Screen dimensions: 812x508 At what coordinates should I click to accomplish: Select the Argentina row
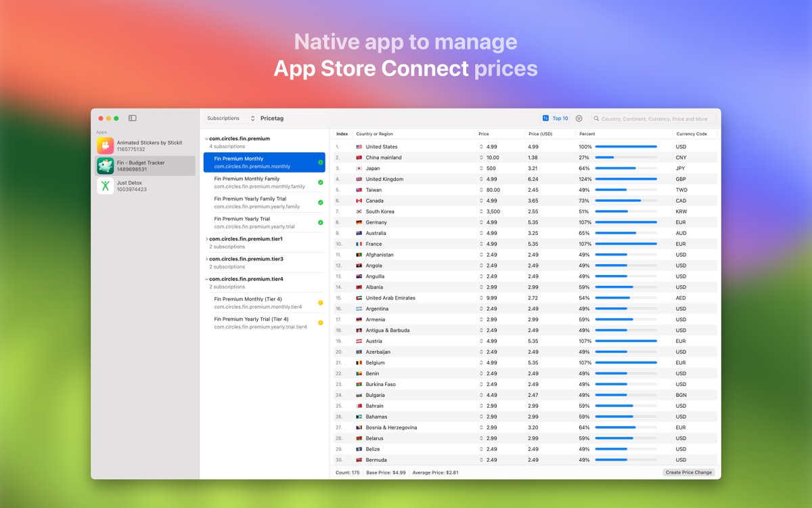pos(525,309)
